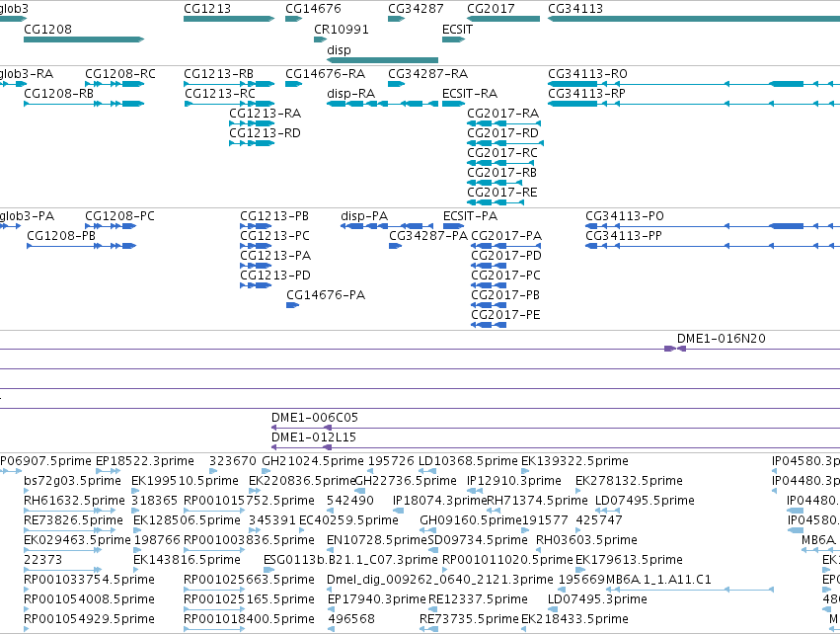Select the DME1-016N20 BAC label
The image size is (840, 634).
coord(722,339)
